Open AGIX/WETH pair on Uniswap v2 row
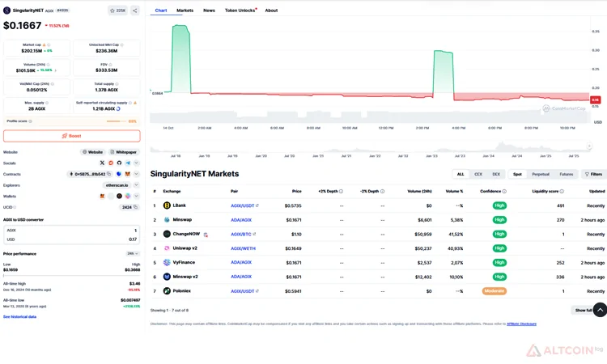The image size is (607, 364). pyautogui.click(x=243, y=248)
